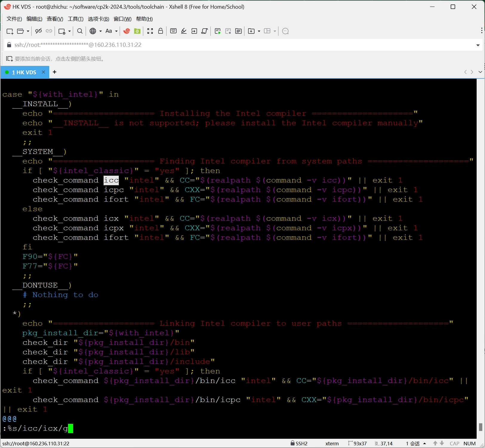Open the session Properties gear icon

[62, 31]
